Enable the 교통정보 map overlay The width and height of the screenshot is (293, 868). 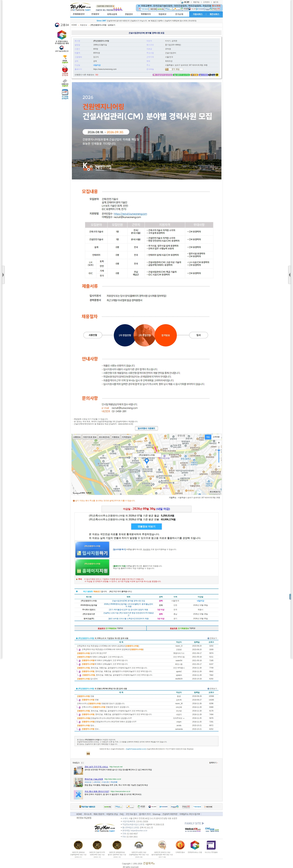point(77,437)
